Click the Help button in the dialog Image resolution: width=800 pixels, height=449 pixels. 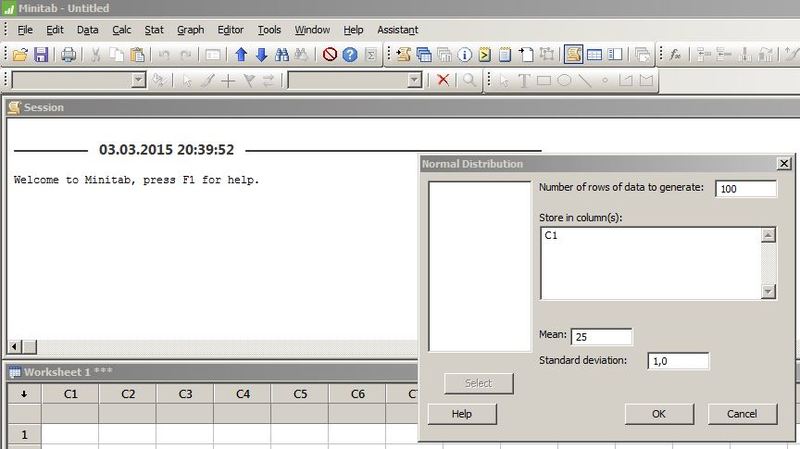coord(462,413)
